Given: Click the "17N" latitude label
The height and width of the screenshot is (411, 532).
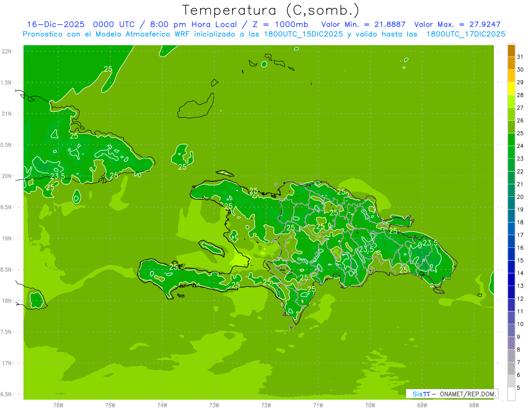Looking at the screenshot, I should (8, 363).
